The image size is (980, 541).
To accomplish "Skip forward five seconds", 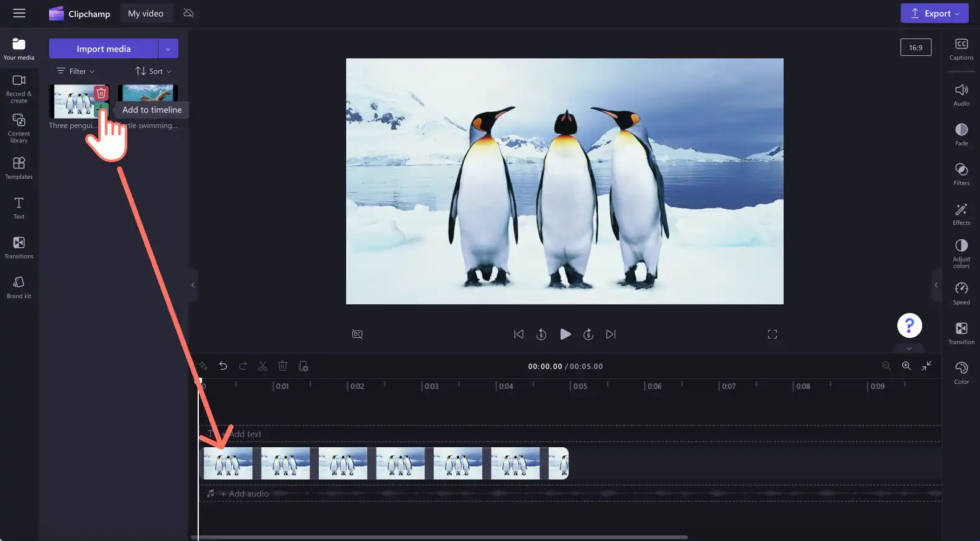I will (x=588, y=334).
